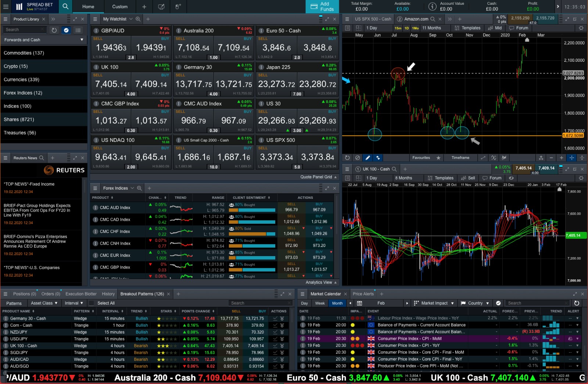Focus the Product Library search field
The height and width of the screenshot is (384, 588).
pos(25,30)
